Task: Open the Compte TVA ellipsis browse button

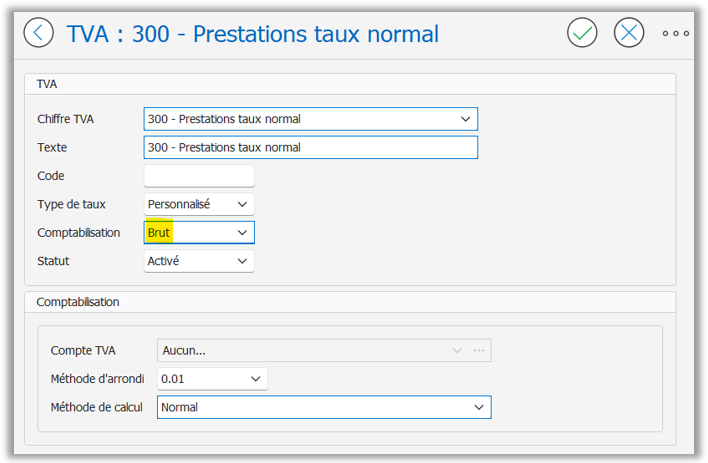Action: [479, 351]
